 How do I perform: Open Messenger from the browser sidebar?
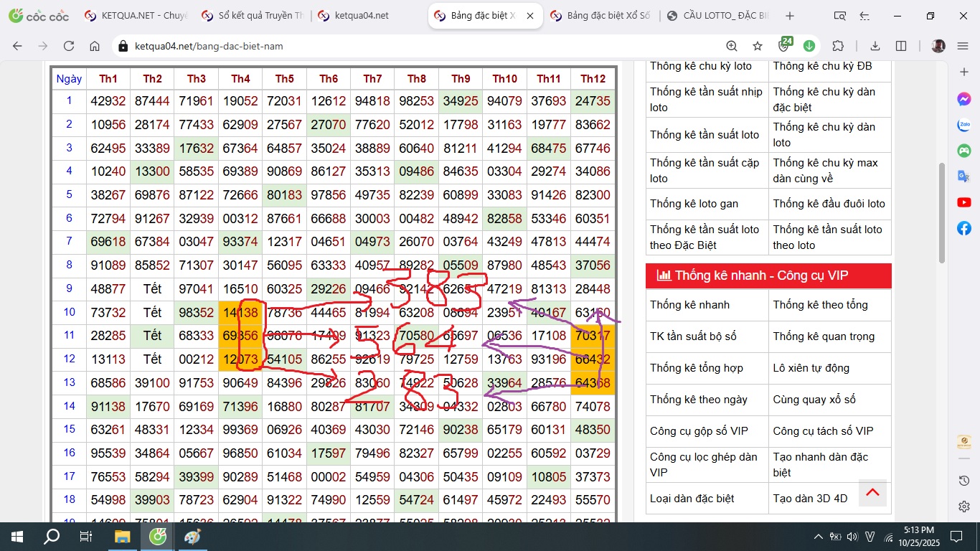[x=964, y=100]
